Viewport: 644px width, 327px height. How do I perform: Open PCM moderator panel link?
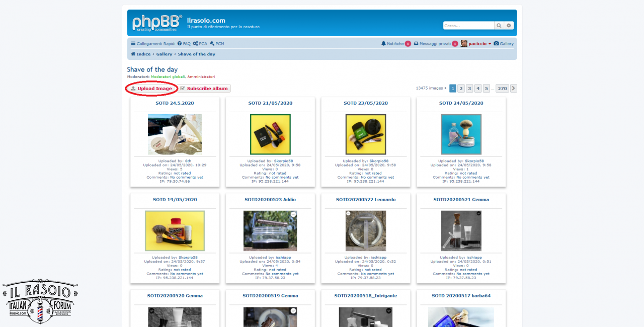click(217, 44)
